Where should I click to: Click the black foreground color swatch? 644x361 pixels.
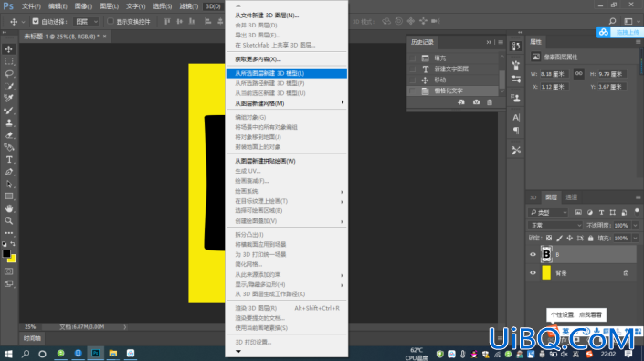point(6,253)
